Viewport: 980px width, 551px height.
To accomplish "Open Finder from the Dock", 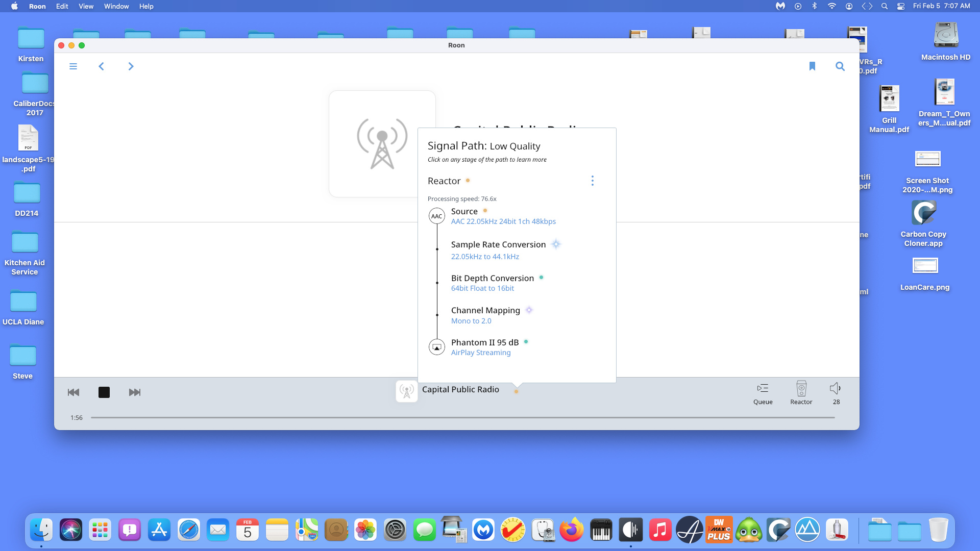I will coord(41,530).
